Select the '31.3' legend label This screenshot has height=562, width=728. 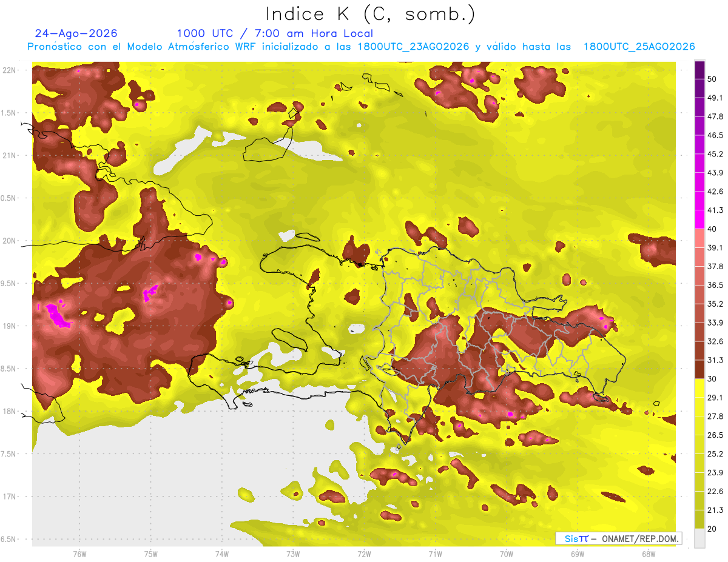[715, 360]
